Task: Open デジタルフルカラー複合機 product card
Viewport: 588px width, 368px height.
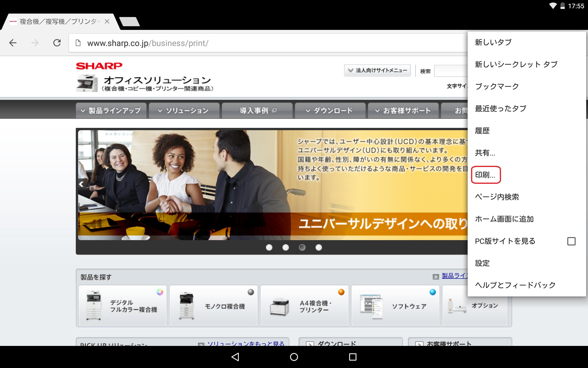Action: pos(122,305)
